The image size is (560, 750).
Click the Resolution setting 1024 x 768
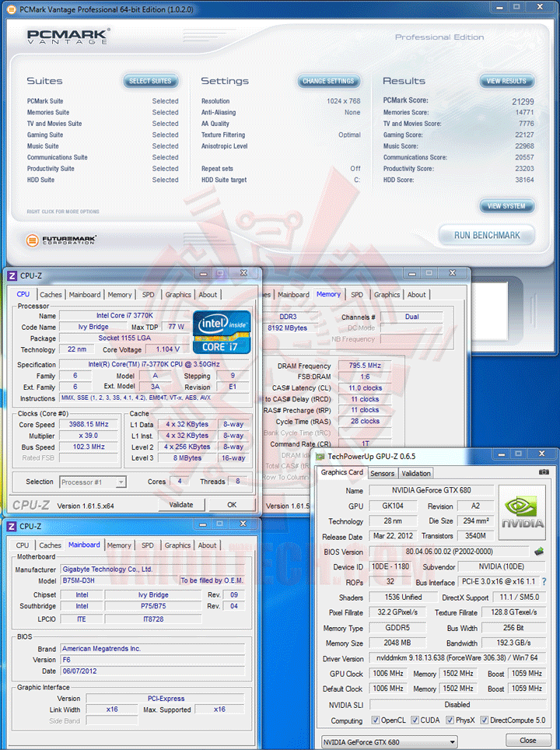tap(343, 101)
